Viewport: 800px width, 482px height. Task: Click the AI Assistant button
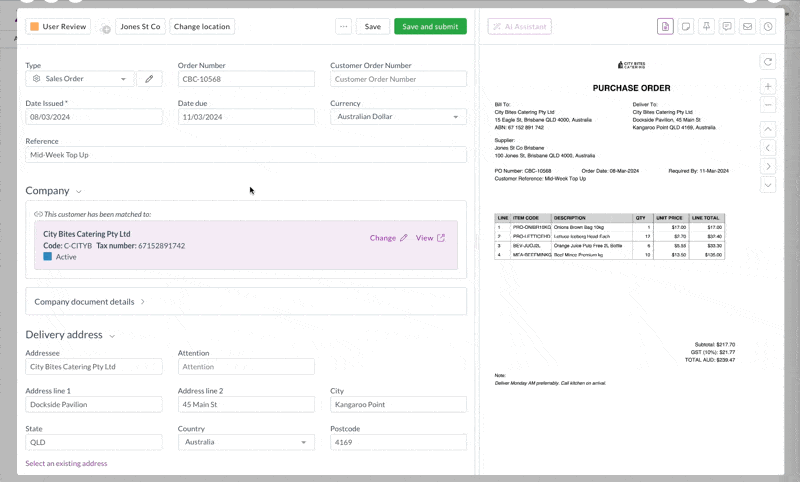point(519,27)
